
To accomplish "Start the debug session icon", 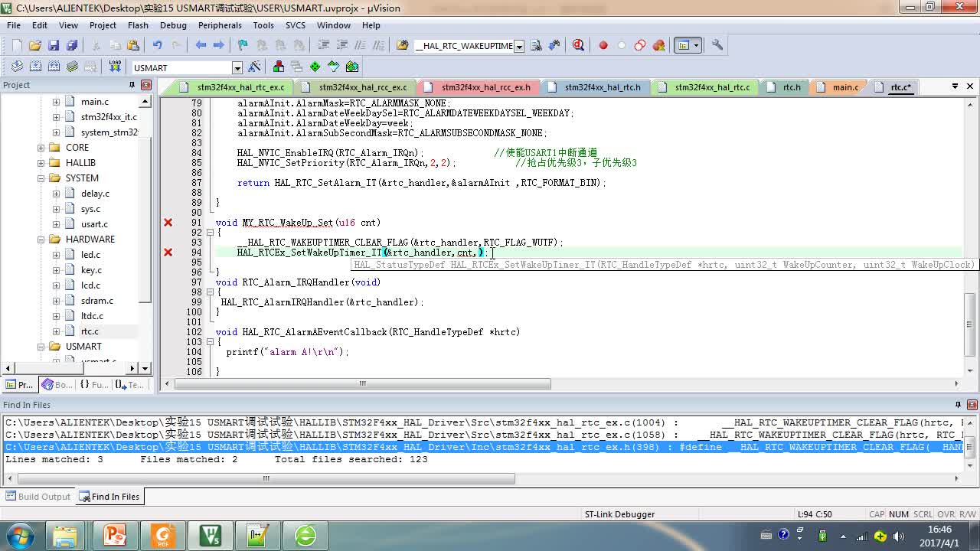I will click(578, 45).
